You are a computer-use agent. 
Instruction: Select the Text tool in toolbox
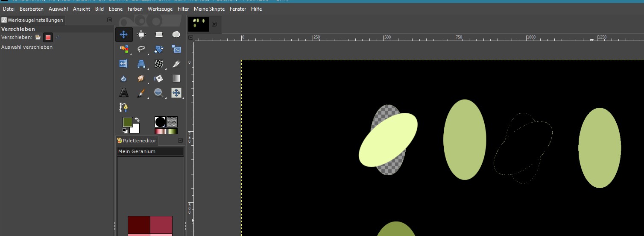click(124, 93)
